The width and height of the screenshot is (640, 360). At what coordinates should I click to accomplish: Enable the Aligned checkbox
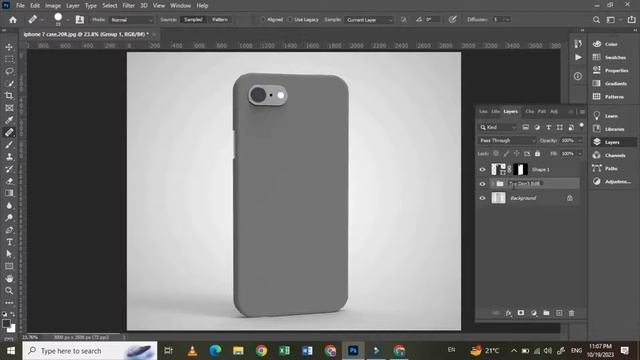click(x=263, y=20)
